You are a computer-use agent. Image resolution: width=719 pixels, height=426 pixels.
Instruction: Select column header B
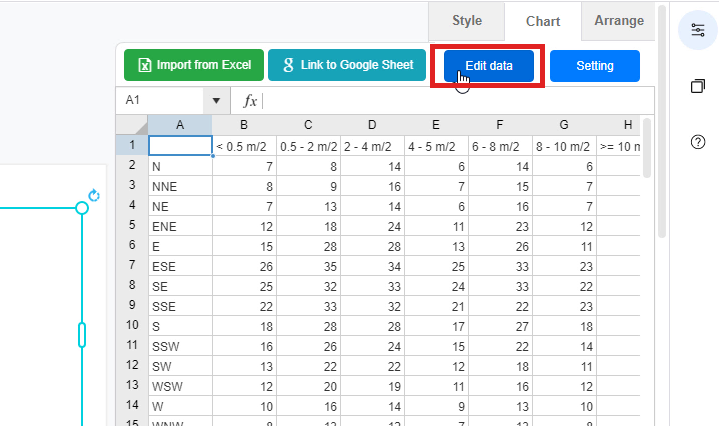pos(244,125)
